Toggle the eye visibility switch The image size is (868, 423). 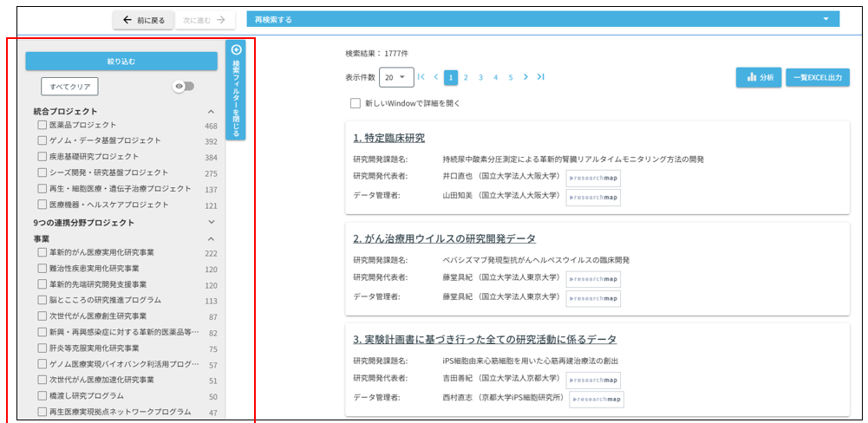click(x=183, y=86)
